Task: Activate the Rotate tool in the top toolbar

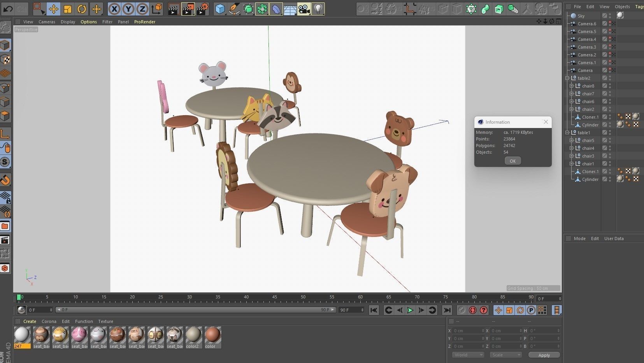Action: [x=82, y=9]
